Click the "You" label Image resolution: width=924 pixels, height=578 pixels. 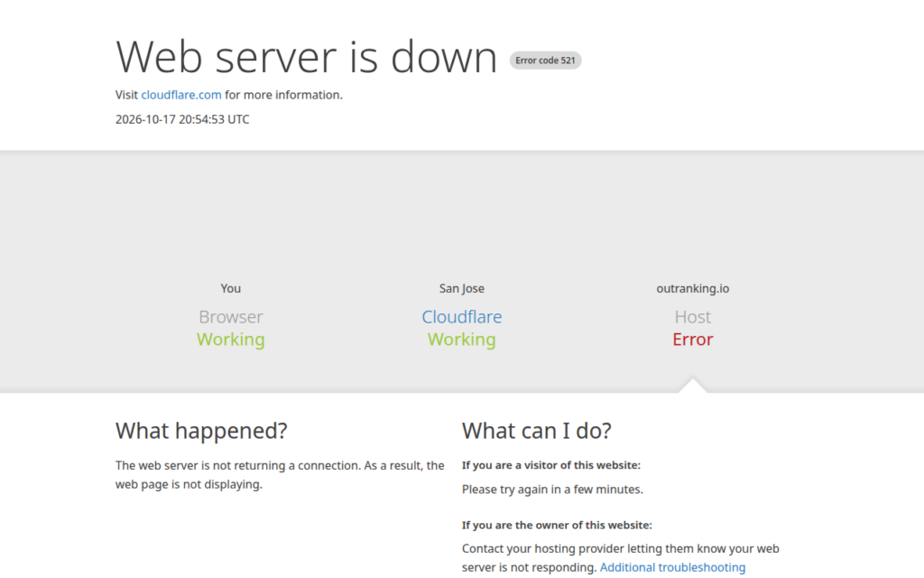pyautogui.click(x=230, y=288)
